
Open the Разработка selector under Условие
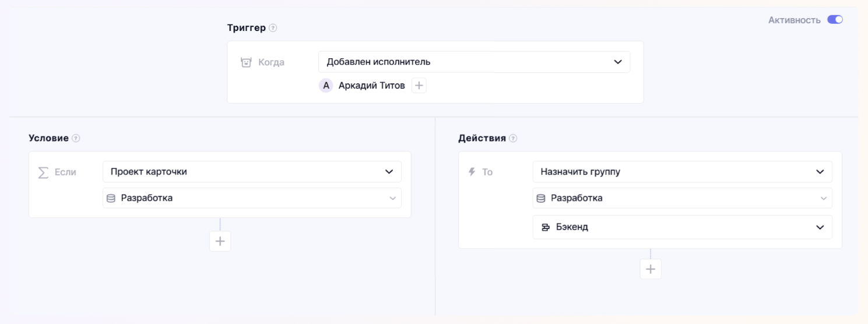pos(252,198)
